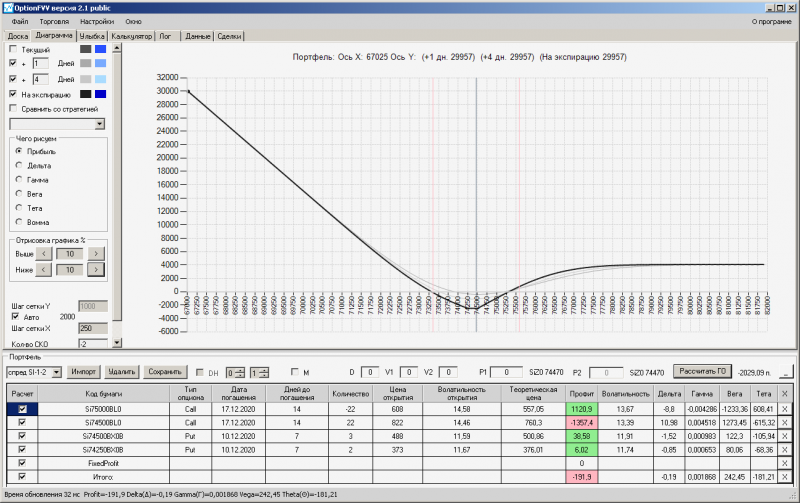800x503 pixels.
Task: Click the Импорт button
Action: point(83,372)
